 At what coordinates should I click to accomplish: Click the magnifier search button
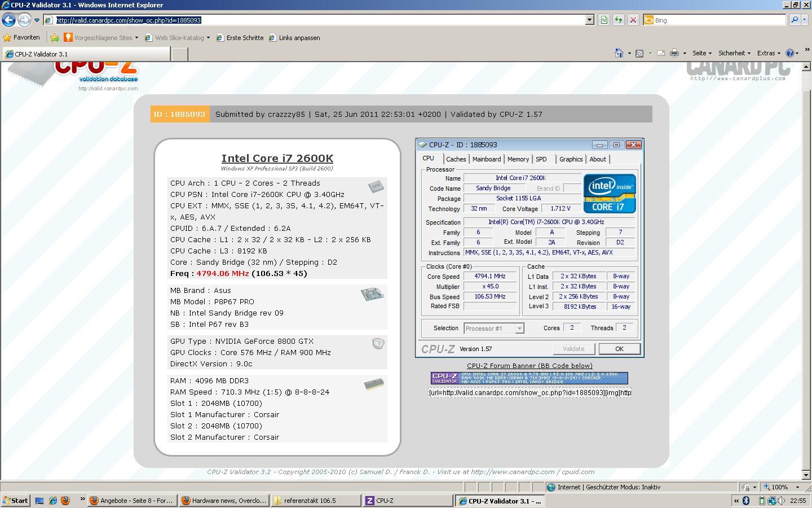click(x=795, y=20)
